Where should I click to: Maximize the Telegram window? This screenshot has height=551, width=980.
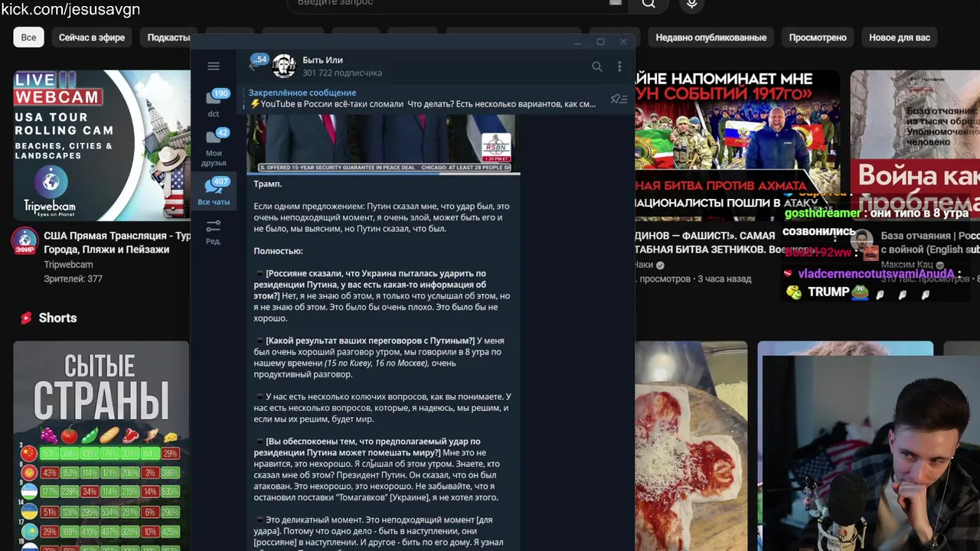click(600, 42)
